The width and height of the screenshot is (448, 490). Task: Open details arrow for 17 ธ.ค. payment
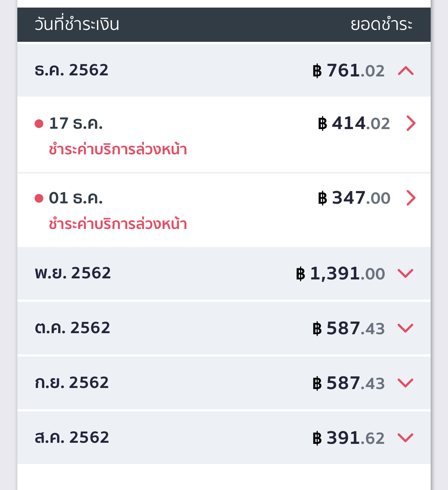point(411,123)
